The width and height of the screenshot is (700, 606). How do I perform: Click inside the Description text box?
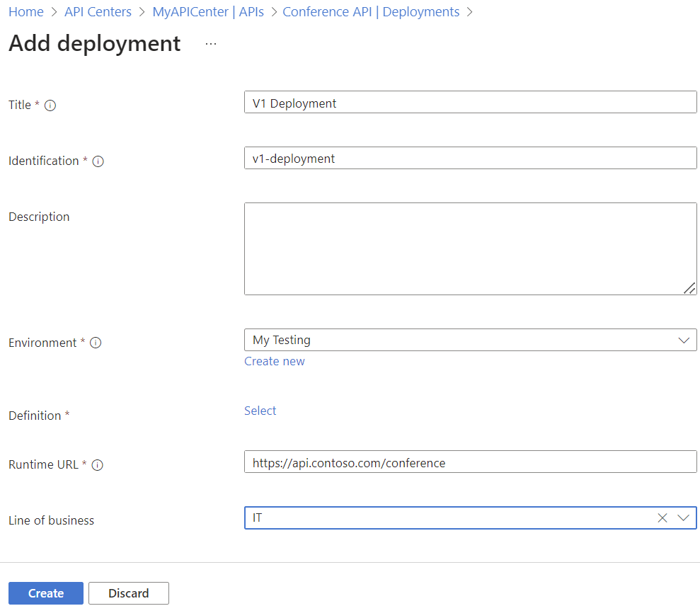(x=470, y=248)
